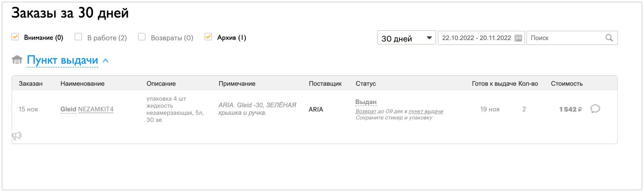
Task: Click the calendar icon in date range field
Action: [x=518, y=38]
